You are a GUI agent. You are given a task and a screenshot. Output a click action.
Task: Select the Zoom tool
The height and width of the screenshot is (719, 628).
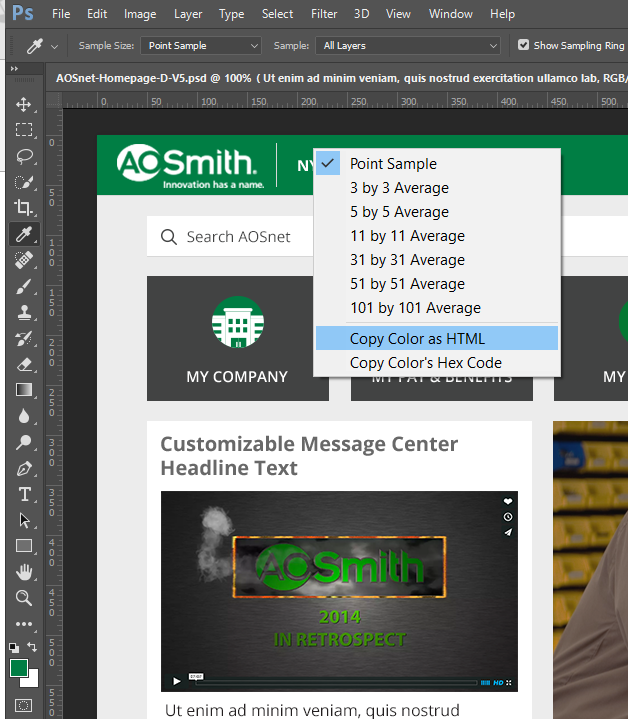pos(24,598)
